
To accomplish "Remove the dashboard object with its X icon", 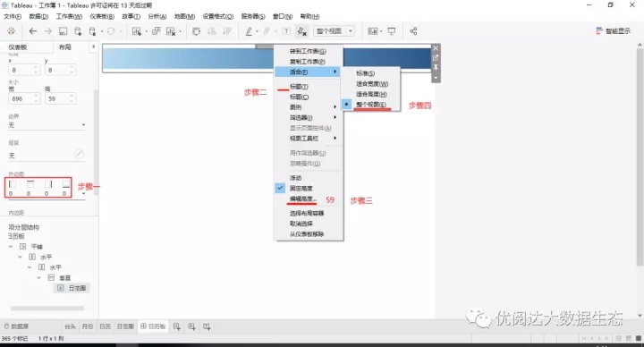I will point(436,48).
